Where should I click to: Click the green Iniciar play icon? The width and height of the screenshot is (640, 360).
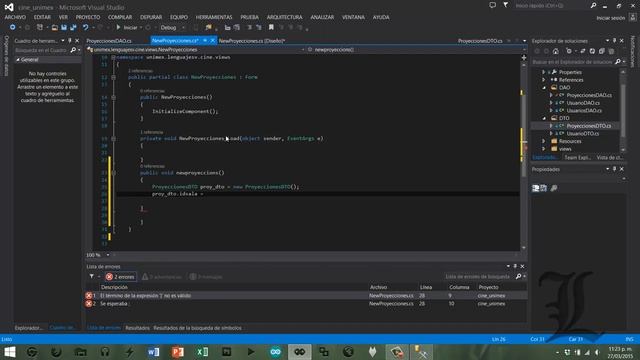pos(118,27)
